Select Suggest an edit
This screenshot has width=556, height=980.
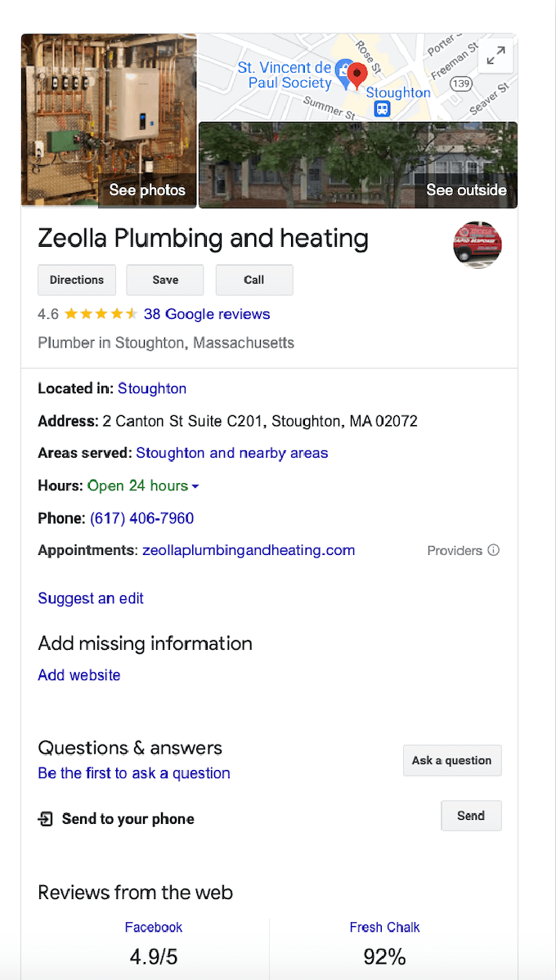click(90, 598)
